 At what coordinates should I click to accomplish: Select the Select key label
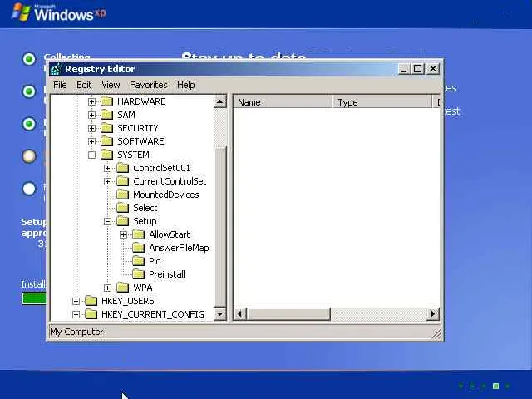click(145, 208)
